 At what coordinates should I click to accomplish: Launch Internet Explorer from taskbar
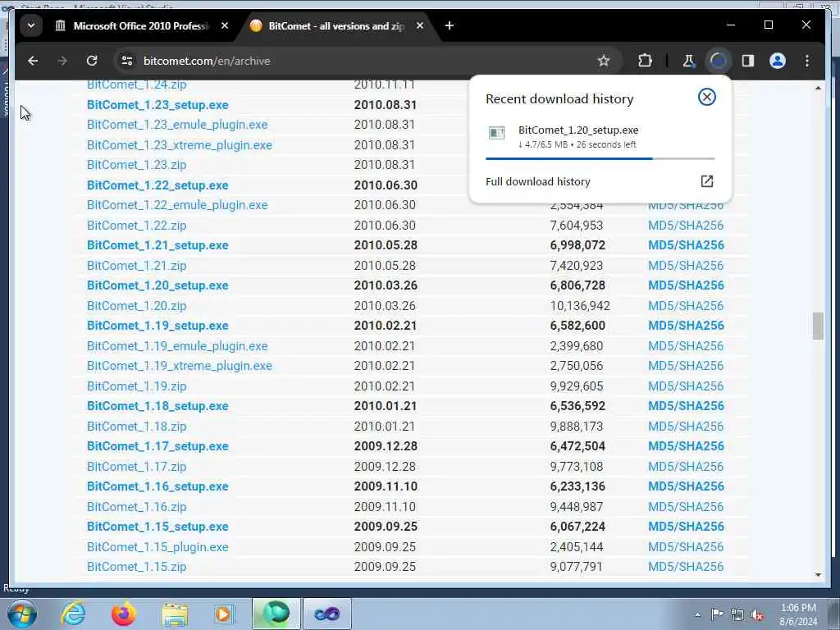pyautogui.click(x=73, y=614)
